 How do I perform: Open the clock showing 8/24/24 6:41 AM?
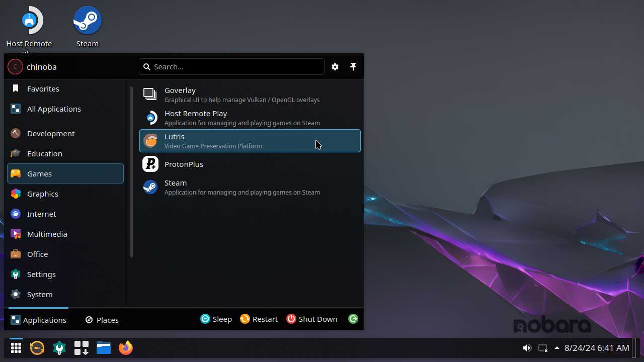[x=597, y=347]
